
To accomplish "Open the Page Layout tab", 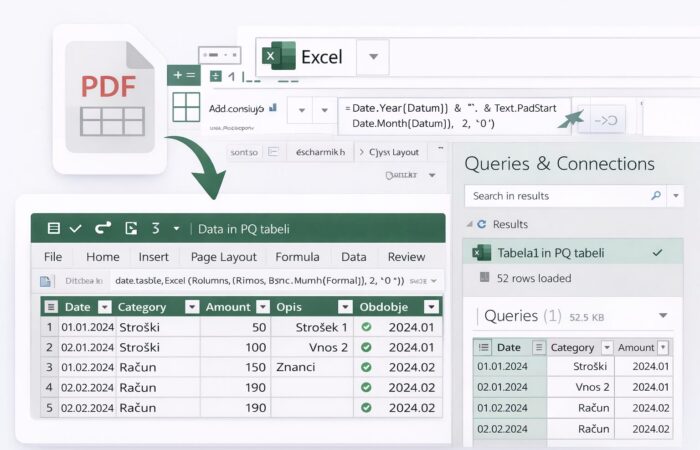I will pos(224,257).
